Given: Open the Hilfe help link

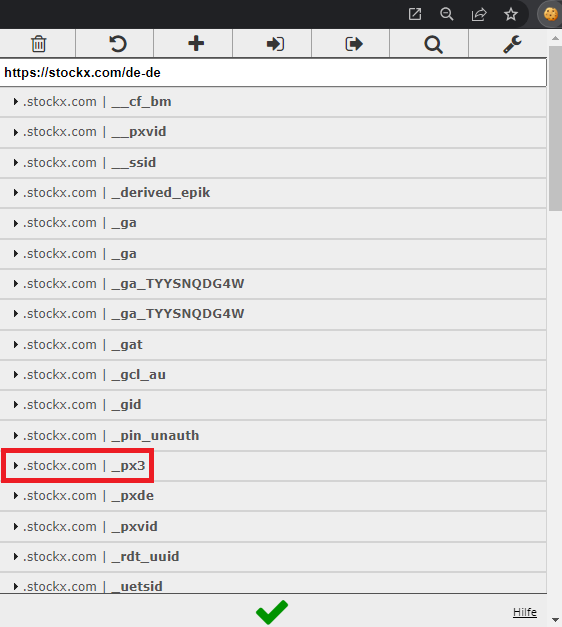Looking at the screenshot, I should [524, 612].
